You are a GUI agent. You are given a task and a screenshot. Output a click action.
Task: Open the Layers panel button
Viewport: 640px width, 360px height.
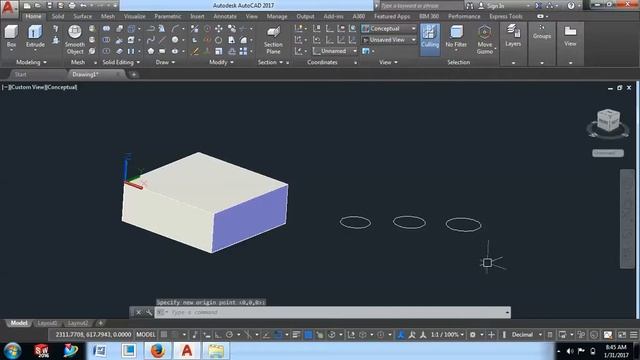click(x=513, y=36)
